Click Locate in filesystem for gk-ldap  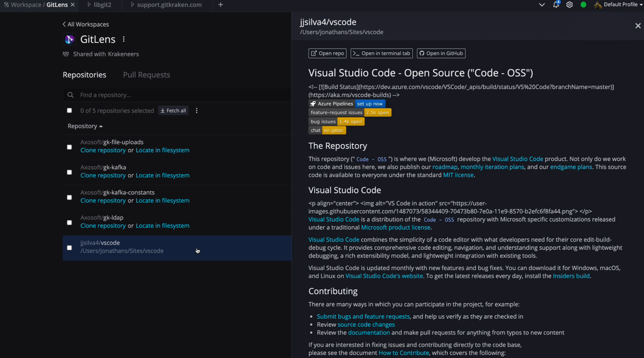coord(163,226)
